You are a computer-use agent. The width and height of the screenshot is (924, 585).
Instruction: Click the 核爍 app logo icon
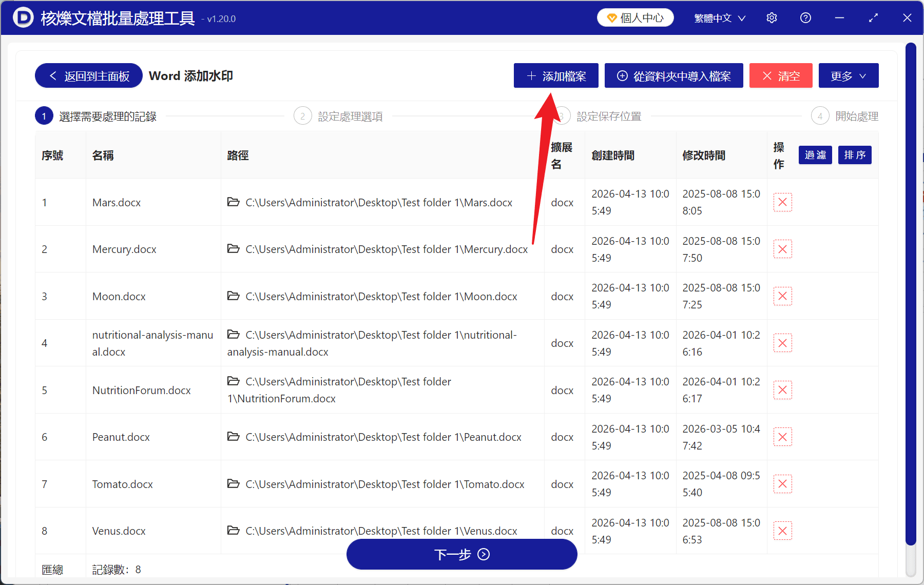(23, 17)
